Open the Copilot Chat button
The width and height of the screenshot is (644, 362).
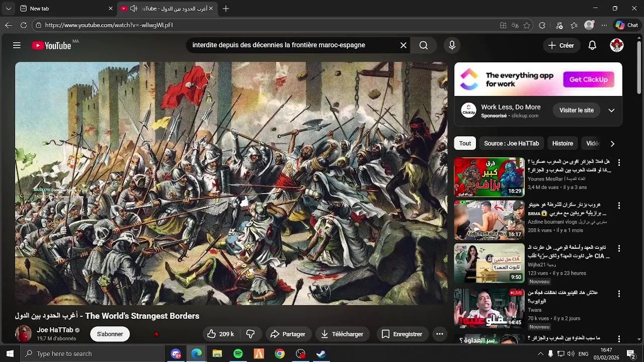click(627, 25)
